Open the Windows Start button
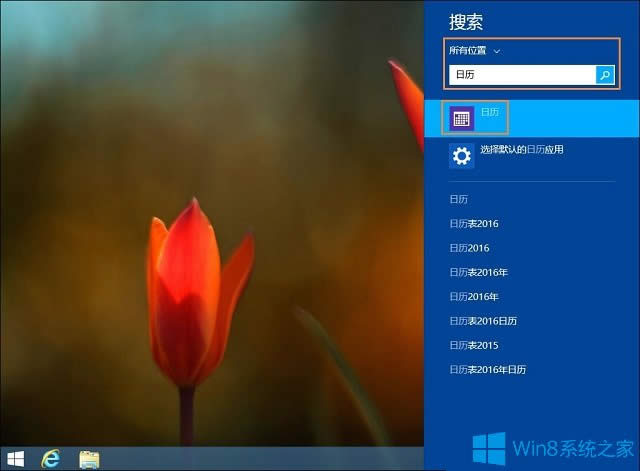640x471 pixels. coord(14,459)
